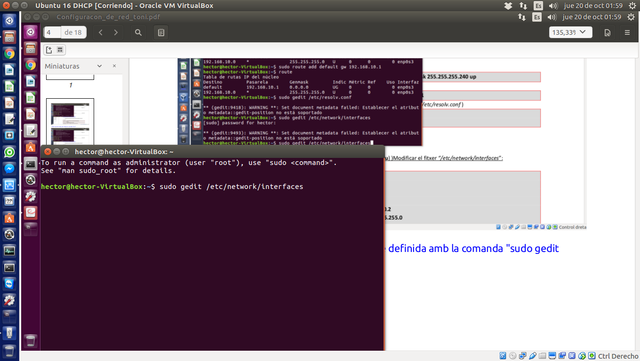
Task: Click the outer panel clock jue 20 de oct 01:59
Action: (x=593, y=6)
